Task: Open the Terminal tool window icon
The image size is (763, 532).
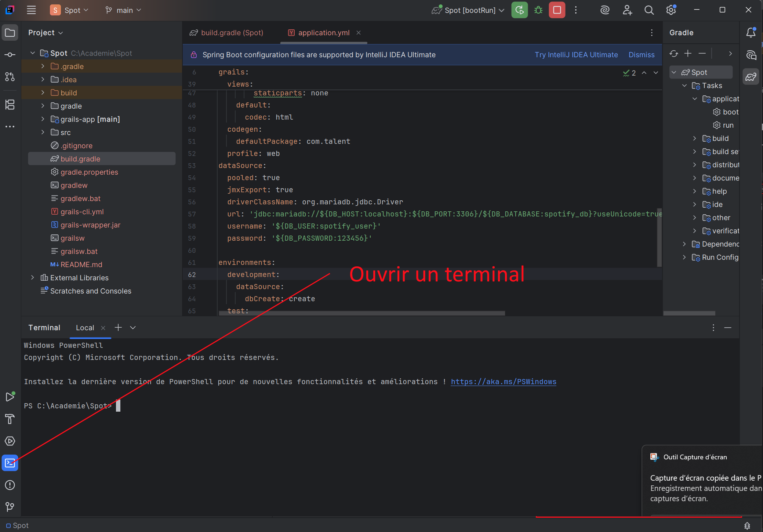Action: (10, 463)
